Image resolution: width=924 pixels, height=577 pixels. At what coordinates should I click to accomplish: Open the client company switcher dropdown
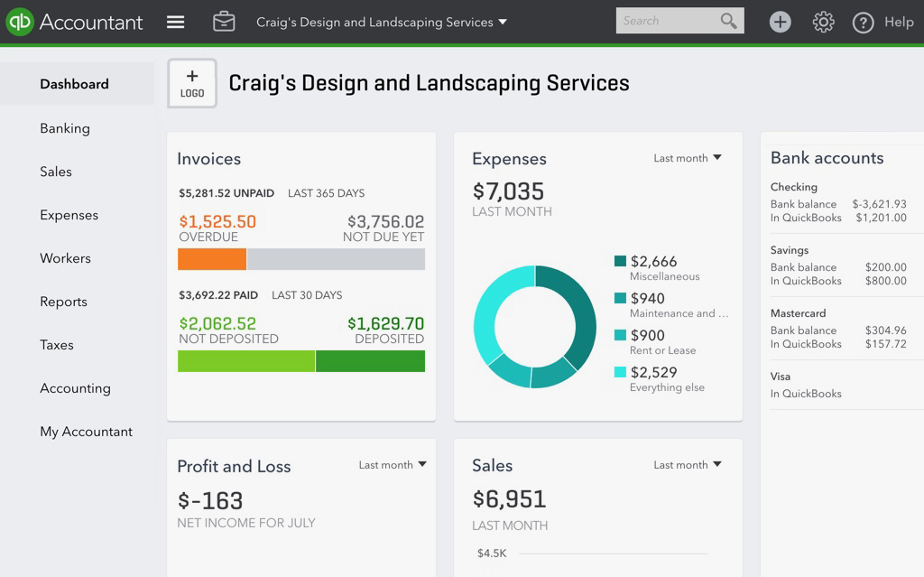(382, 22)
